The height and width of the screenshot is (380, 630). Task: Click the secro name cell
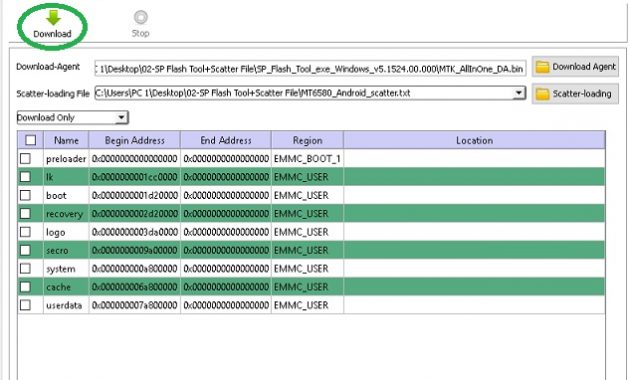click(66, 250)
